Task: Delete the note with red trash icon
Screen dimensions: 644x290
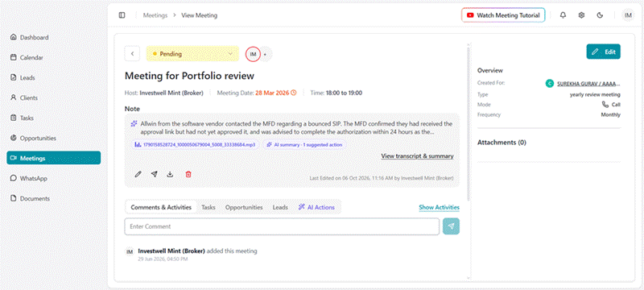Action: point(188,174)
